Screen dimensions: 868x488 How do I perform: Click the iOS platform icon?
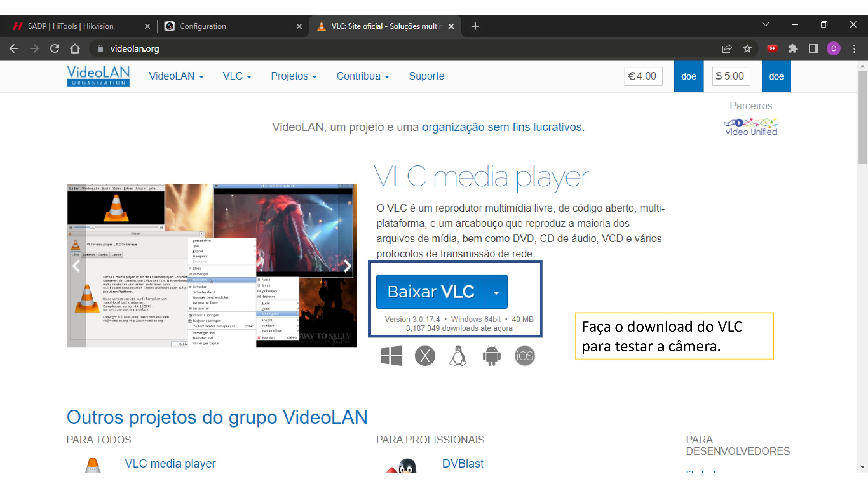(525, 356)
